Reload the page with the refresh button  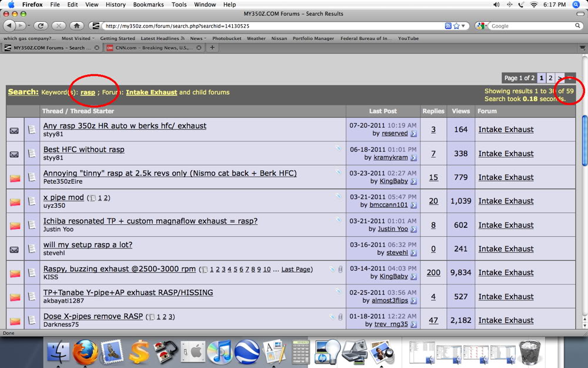[x=41, y=25]
